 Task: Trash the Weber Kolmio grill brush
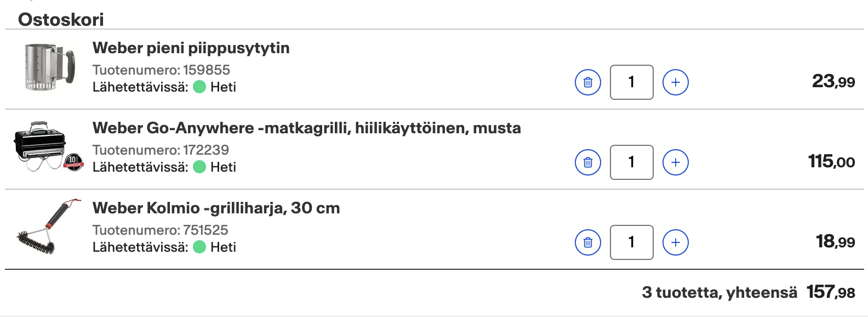point(588,242)
